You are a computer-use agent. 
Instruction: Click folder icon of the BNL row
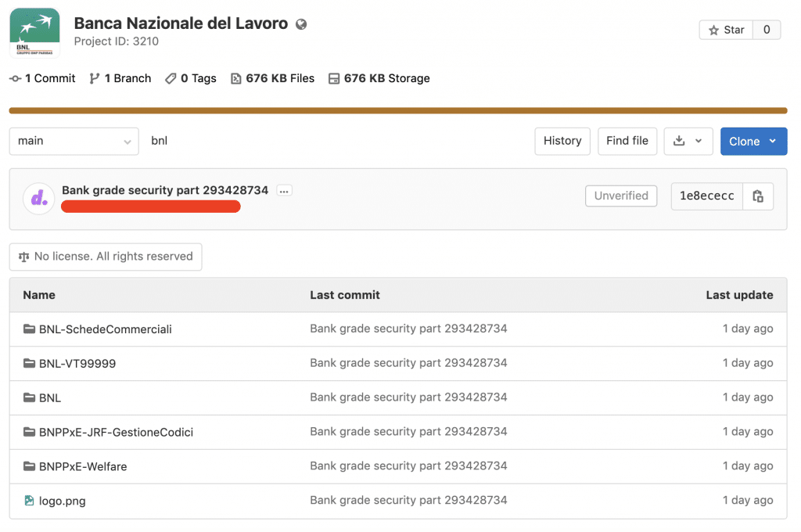click(x=29, y=397)
